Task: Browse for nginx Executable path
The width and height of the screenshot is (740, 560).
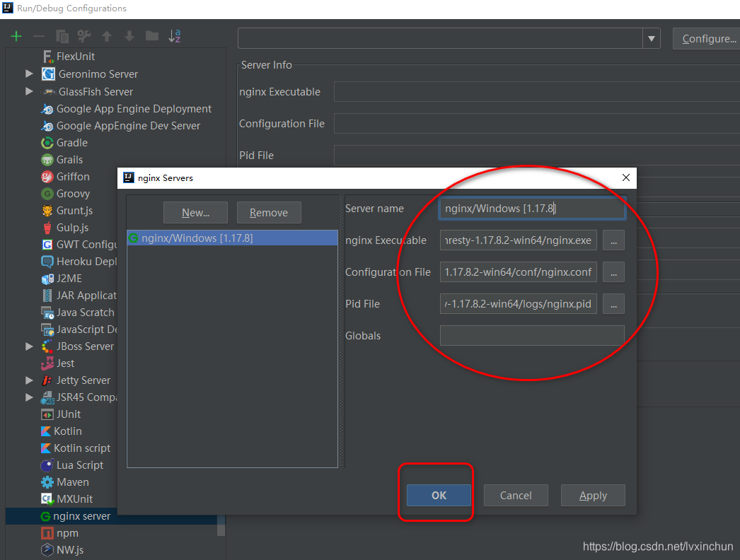Action: 613,240
